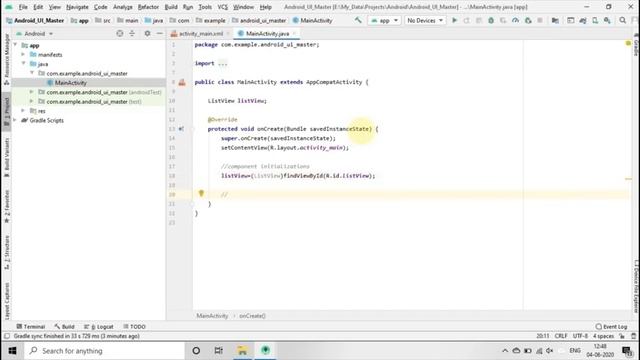Click onCreate() breadcrumb at editor bottom
The width and height of the screenshot is (640, 360).
click(252, 316)
